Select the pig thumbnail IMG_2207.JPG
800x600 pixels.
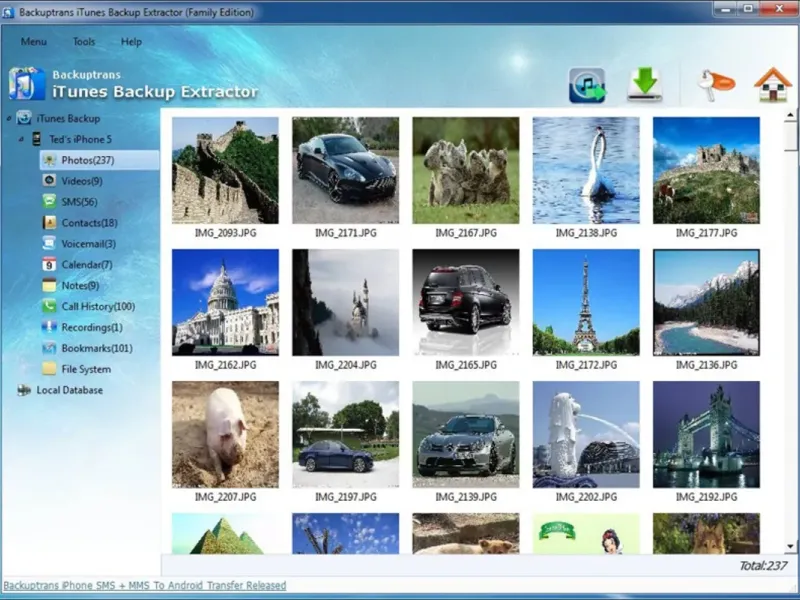(x=226, y=434)
